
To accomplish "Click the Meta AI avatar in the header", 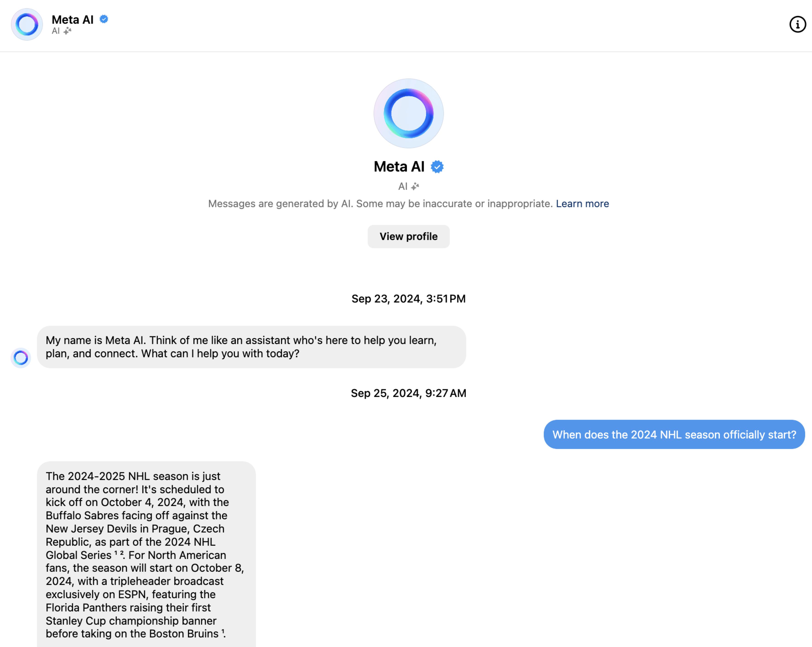I will (x=27, y=24).
